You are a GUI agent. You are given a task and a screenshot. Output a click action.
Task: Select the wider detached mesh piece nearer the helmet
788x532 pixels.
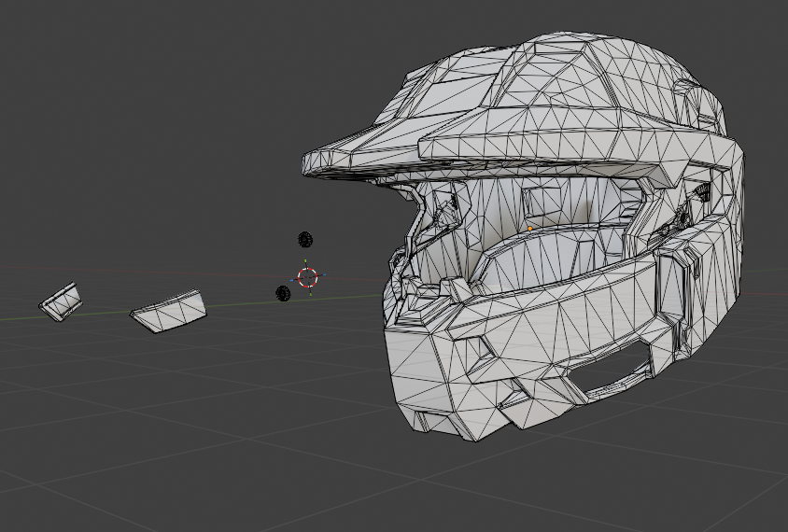click(x=169, y=311)
